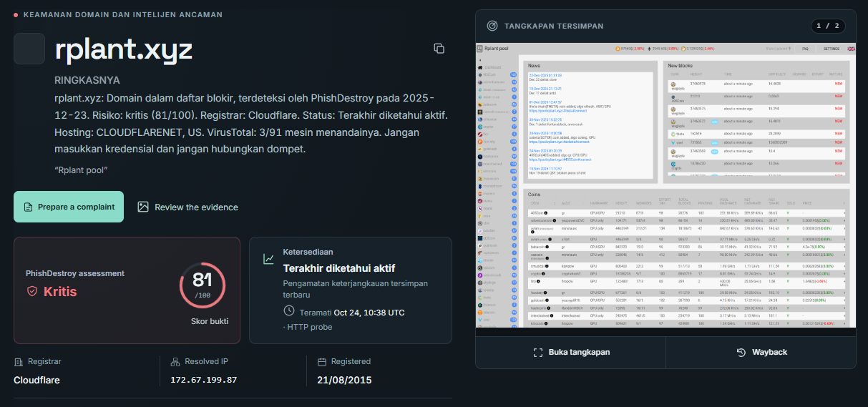This screenshot has width=868, height=407.
Task: Click the Kritis shield icon
Action: 31,291
